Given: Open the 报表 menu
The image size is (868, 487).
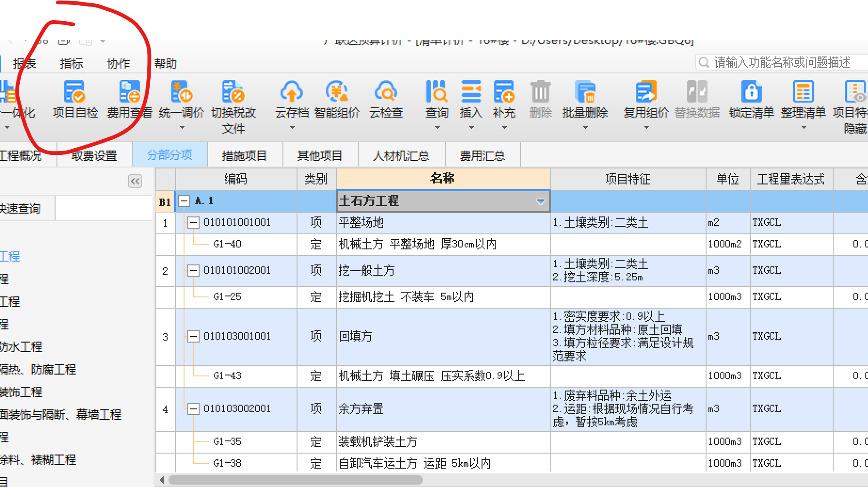Looking at the screenshot, I should [24, 64].
